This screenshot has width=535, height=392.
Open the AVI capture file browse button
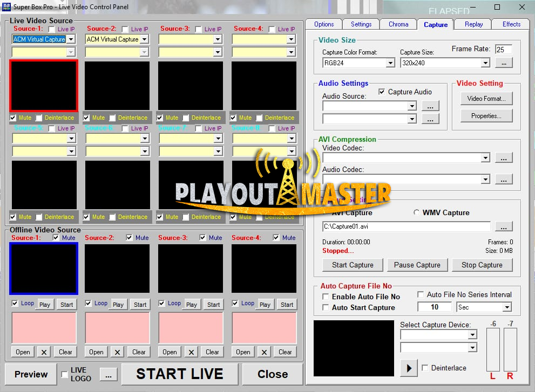click(503, 226)
